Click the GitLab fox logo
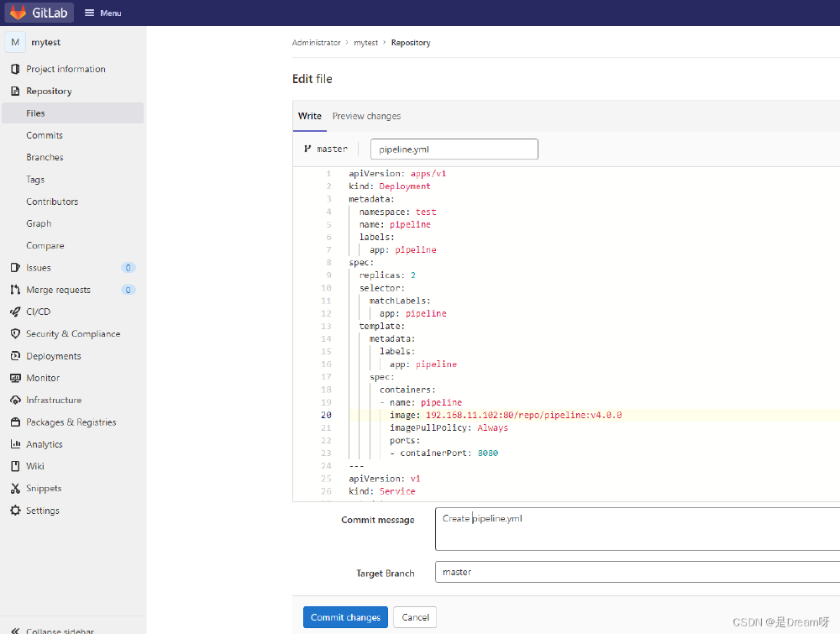 [18, 13]
